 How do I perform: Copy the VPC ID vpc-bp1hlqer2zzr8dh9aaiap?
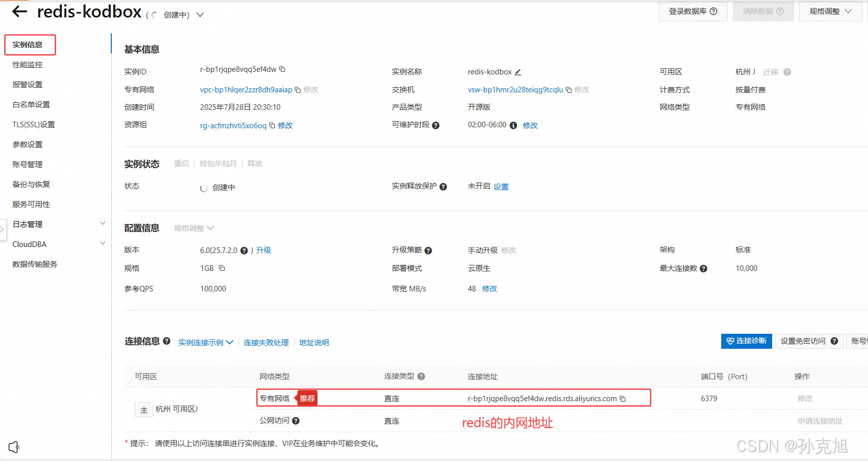297,90
